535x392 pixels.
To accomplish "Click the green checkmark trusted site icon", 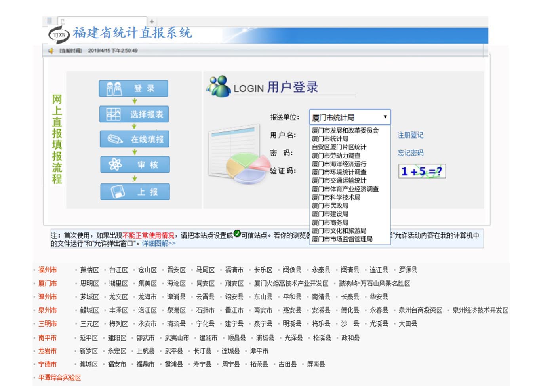I will 237,233.
